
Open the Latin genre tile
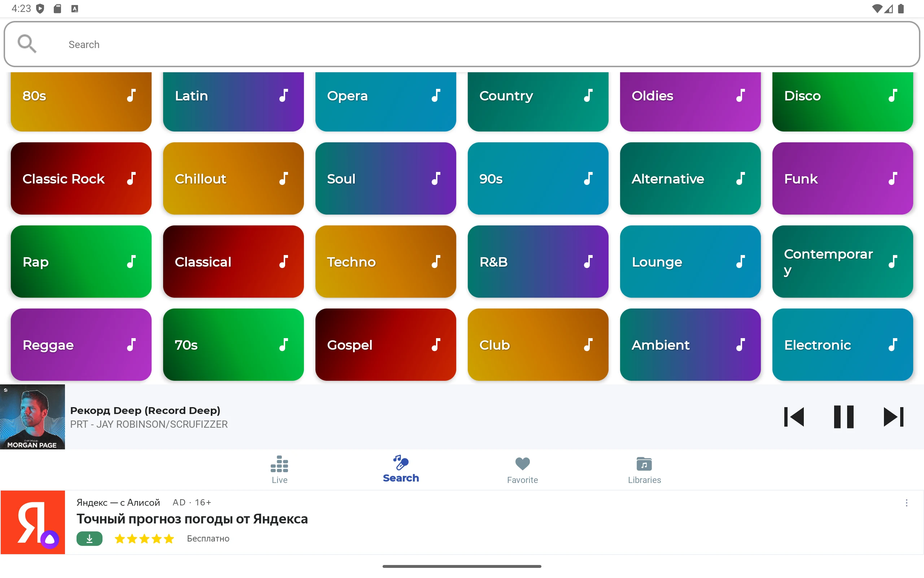point(233,102)
